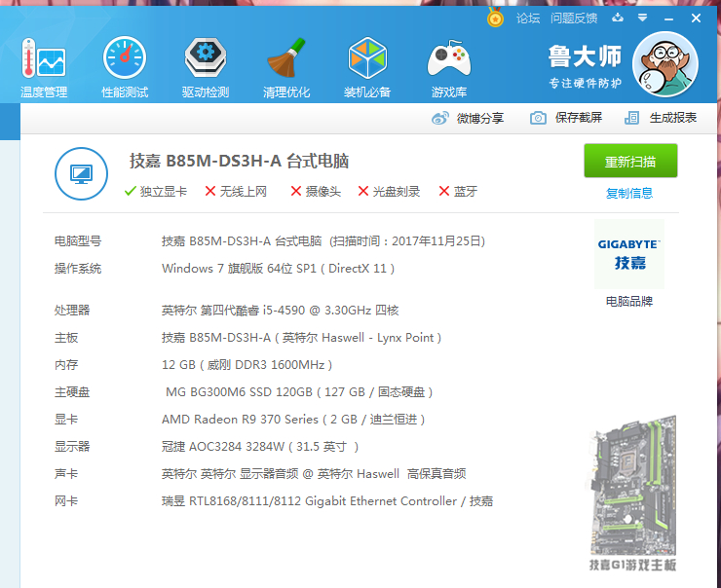Click 内存 row label

pyautogui.click(x=66, y=365)
